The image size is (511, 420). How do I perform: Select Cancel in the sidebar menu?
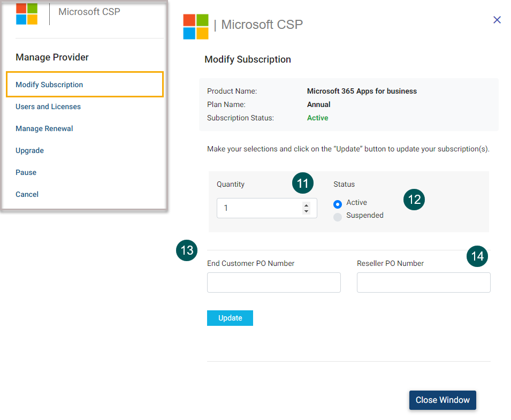click(x=27, y=194)
